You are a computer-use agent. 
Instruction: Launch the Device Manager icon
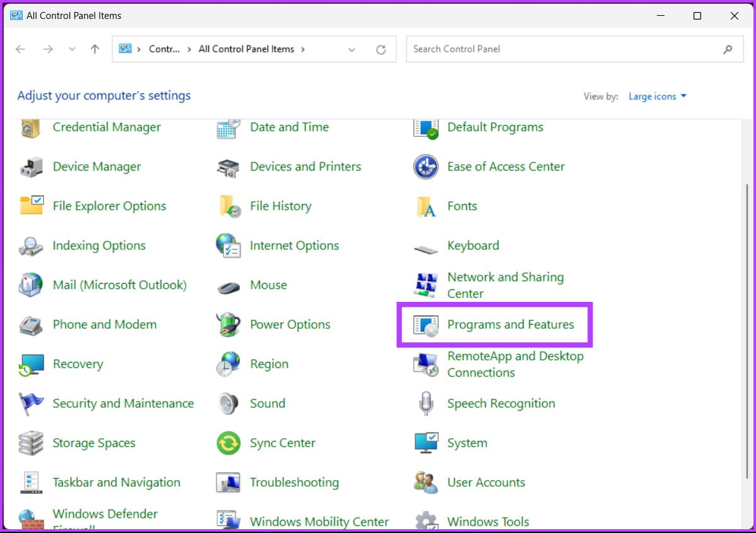click(x=32, y=167)
